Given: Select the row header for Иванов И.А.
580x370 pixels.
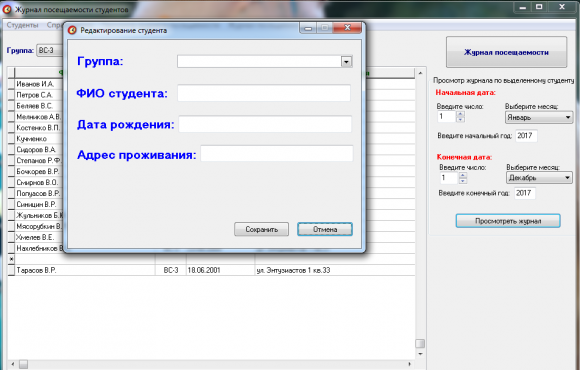Looking at the screenshot, I should [11, 84].
